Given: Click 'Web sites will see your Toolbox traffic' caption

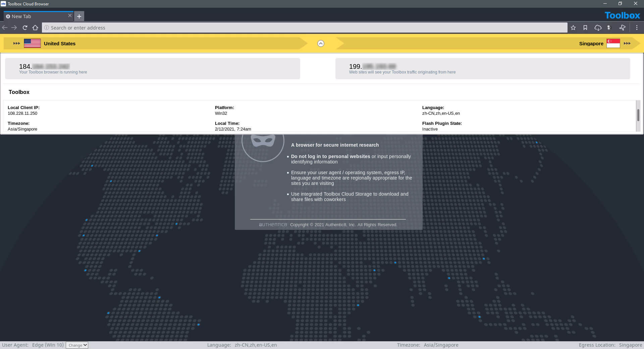Looking at the screenshot, I should tap(402, 72).
